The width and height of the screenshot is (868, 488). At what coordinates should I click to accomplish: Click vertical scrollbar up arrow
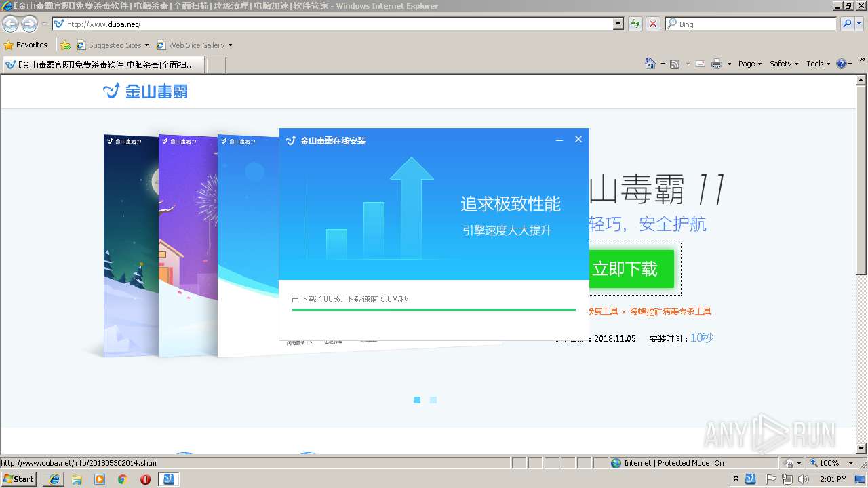click(x=862, y=79)
